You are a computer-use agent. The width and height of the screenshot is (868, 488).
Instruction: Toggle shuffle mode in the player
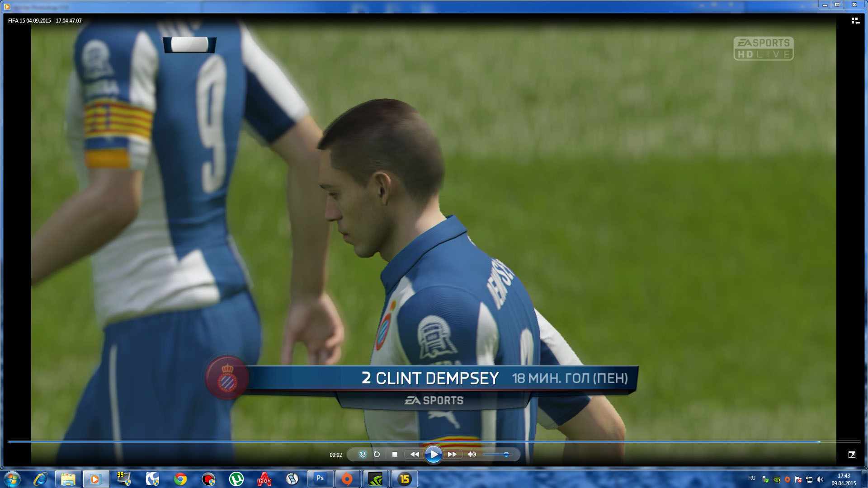click(363, 455)
